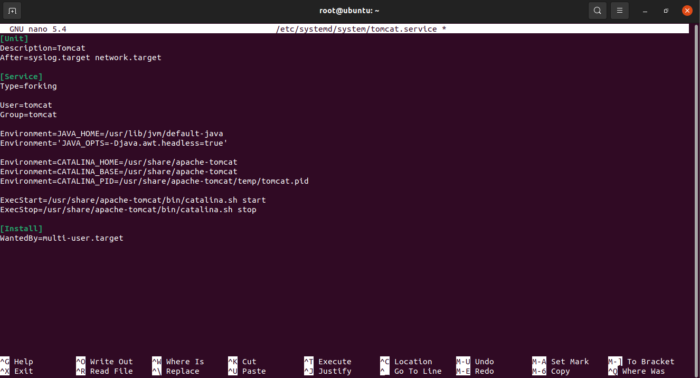
Task: Click the M-U Undo shortcut
Action: pyautogui.click(x=475, y=361)
